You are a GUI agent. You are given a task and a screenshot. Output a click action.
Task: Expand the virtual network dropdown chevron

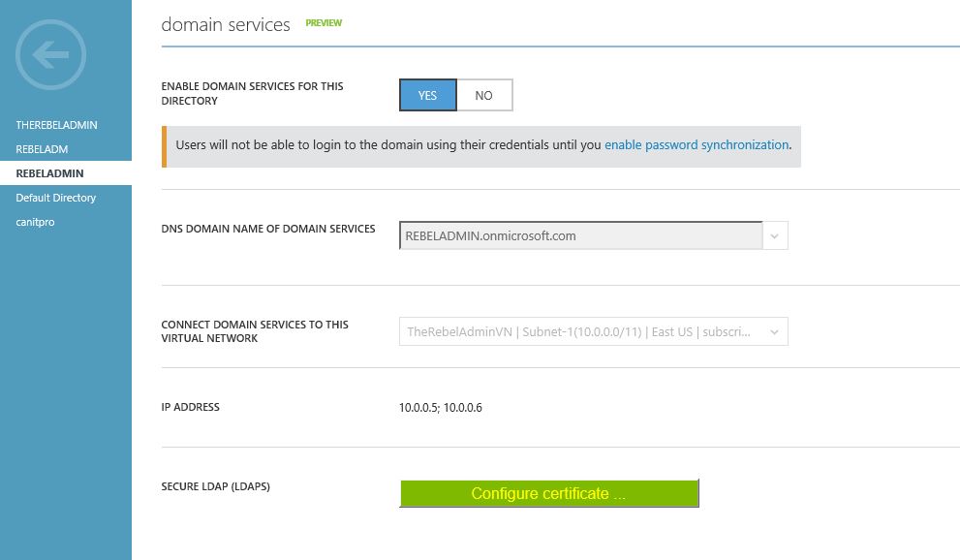pos(774,331)
